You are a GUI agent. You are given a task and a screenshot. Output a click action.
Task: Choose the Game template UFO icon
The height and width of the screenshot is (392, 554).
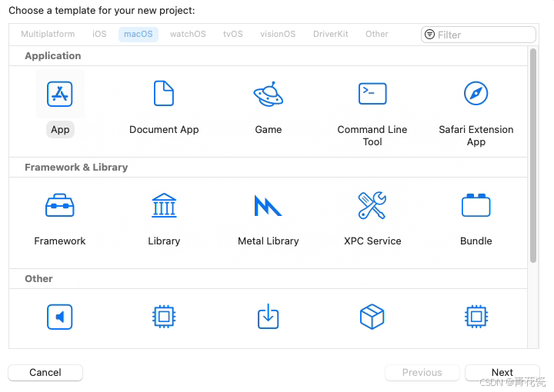[269, 94]
